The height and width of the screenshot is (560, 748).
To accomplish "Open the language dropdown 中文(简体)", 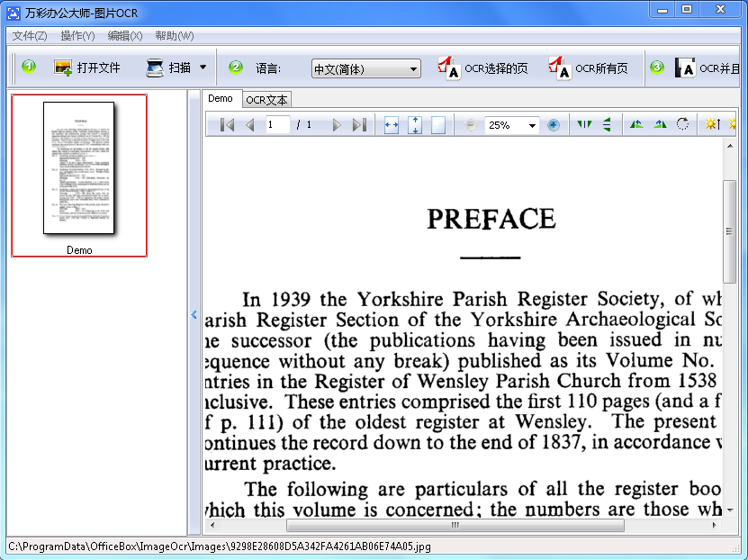I will point(365,69).
